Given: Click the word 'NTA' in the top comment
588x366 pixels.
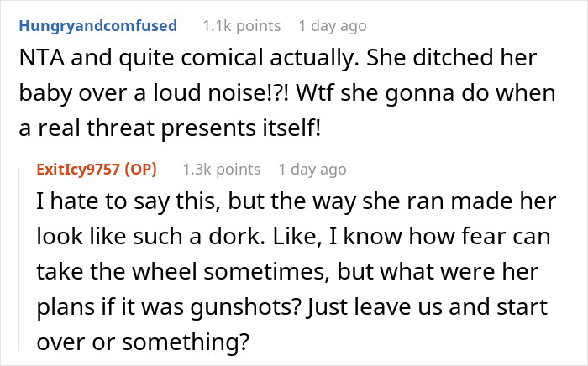Looking at the screenshot, I should tap(42, 58).
